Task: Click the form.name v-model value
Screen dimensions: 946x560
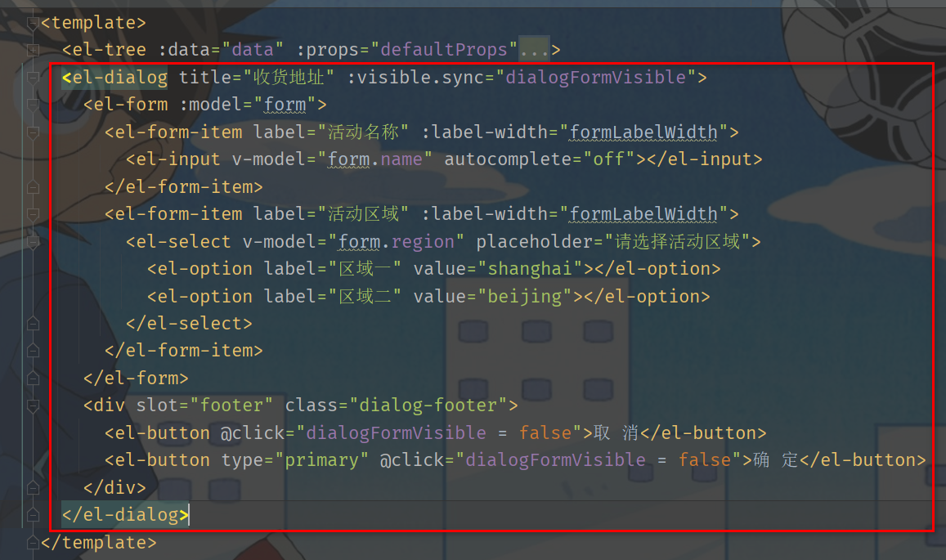Action: point(374,159)
